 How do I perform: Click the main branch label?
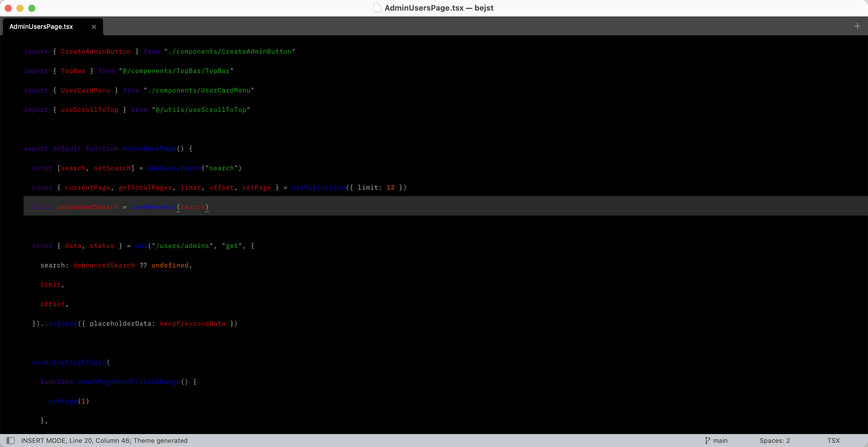pos(720,440)
